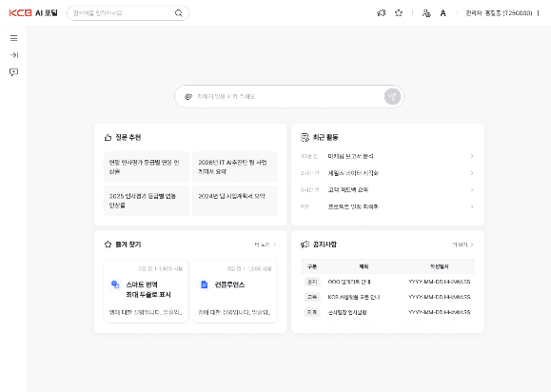551x392 pixels.
Task: Open the user settings icon in header
Action: tap(426, 13)
